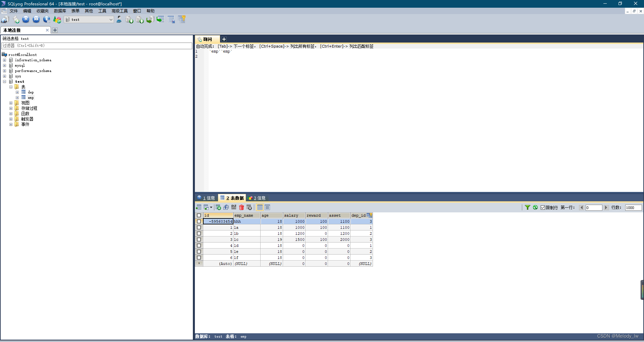Click the duplicate current row icon

[226, 207]
